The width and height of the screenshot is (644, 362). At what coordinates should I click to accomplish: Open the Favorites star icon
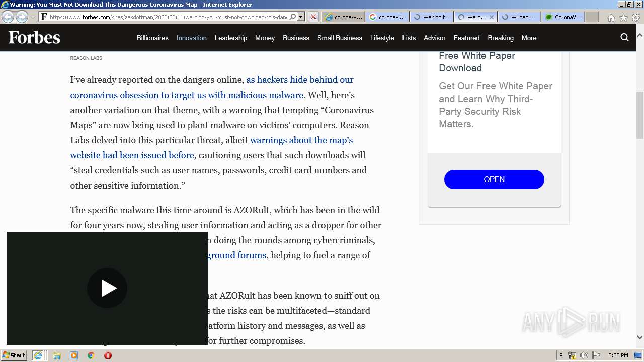tap(623, 17)
